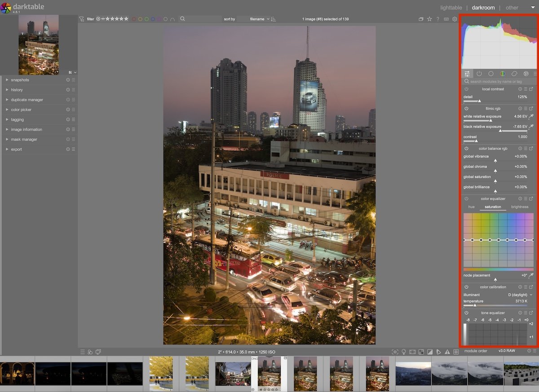Turn on the tone equalizer module

pos(467,313)
